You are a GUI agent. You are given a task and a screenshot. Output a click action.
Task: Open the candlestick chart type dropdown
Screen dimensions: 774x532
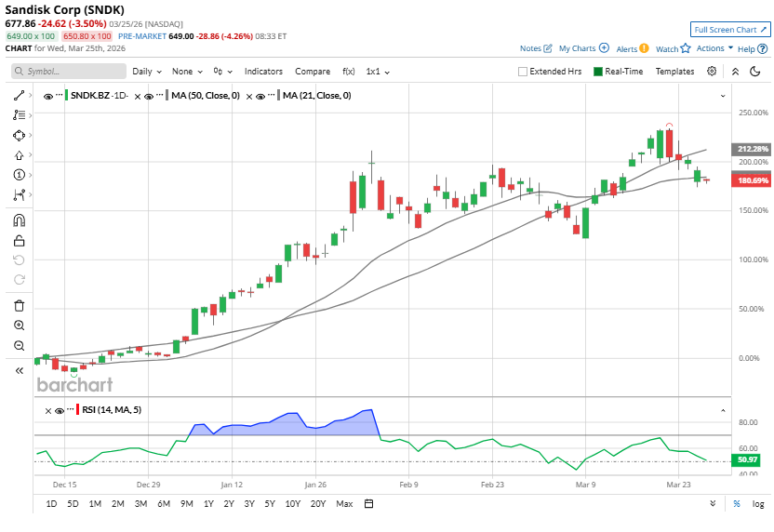tap(222, 72)
